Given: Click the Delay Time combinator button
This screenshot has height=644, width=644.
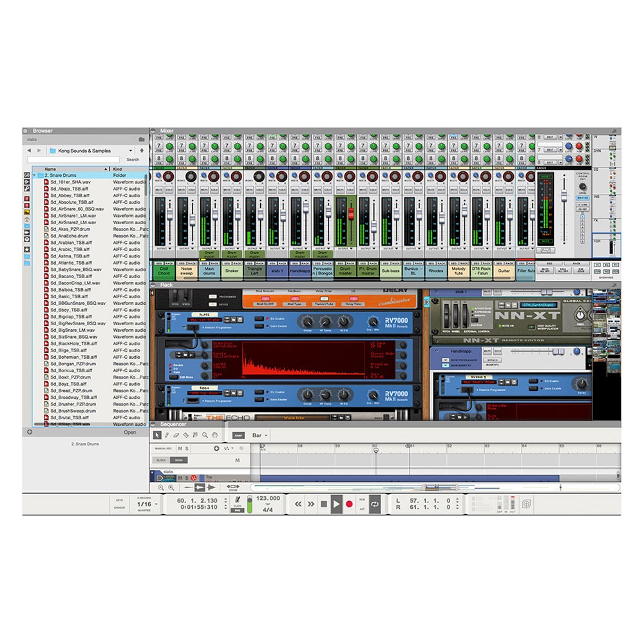Looking at the screenshot, I should [x=354, y=299].
